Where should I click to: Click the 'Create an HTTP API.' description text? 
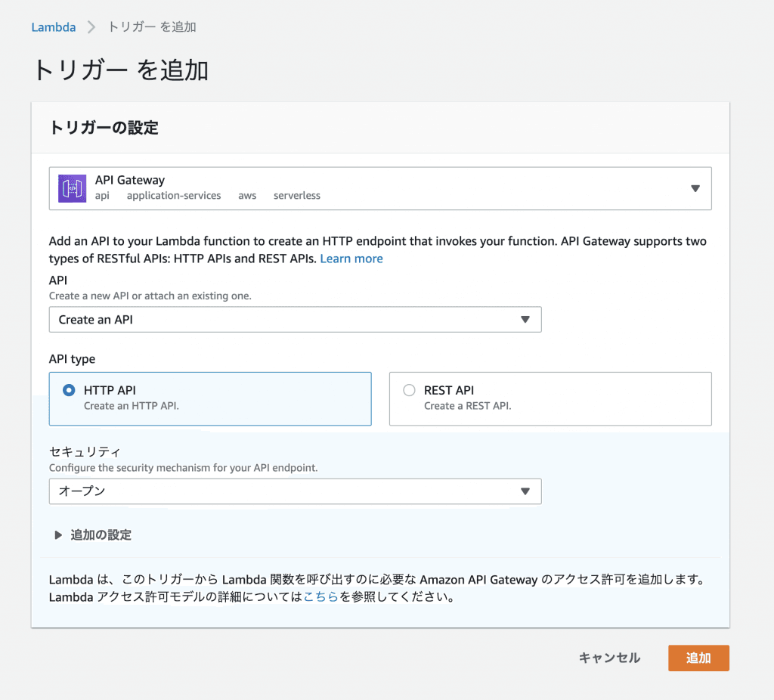[132, 406]
